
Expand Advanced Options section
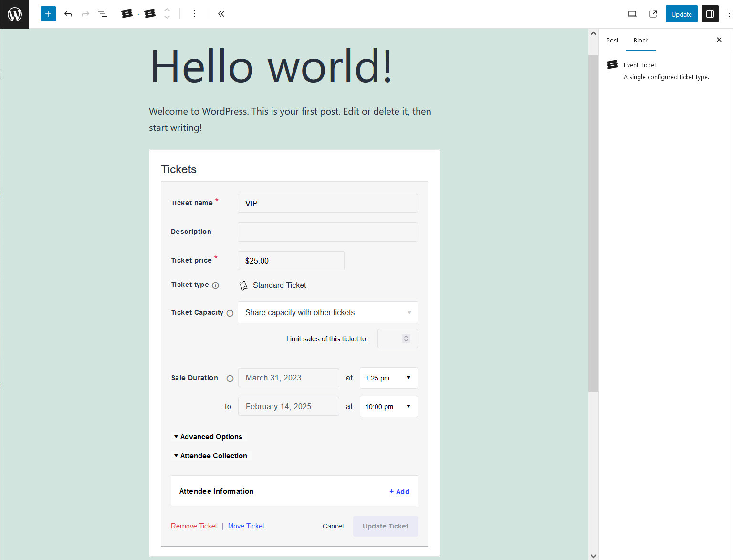208,437
